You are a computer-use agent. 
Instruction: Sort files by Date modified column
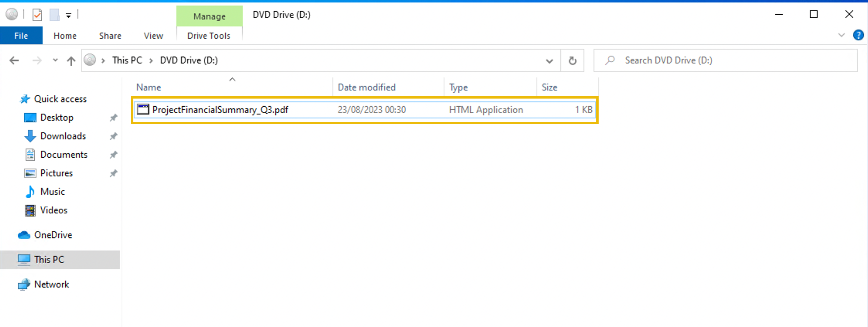366,87
